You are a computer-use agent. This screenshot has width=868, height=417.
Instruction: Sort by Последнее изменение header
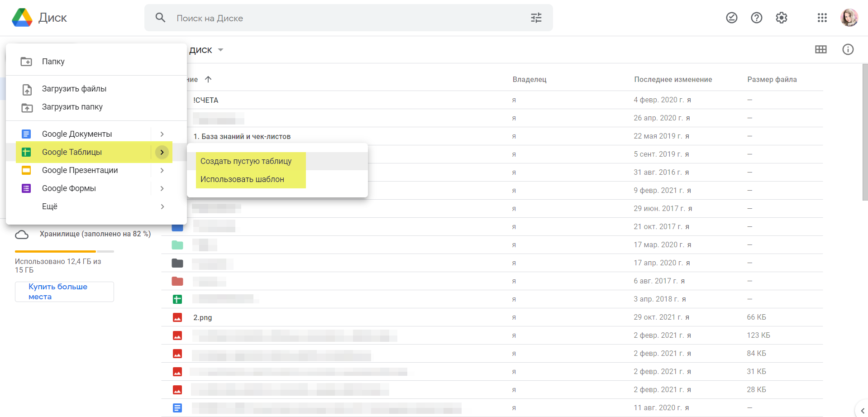[x=673, y=79]
